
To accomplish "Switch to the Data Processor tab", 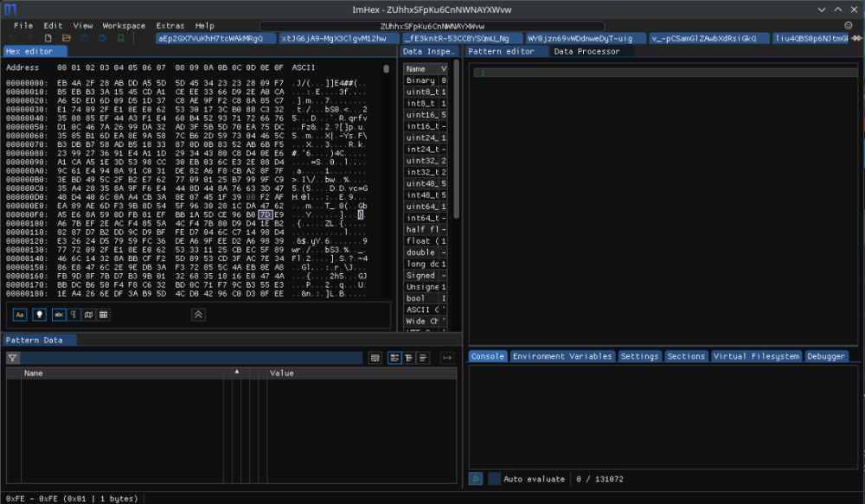I will (x=586, y=52).
